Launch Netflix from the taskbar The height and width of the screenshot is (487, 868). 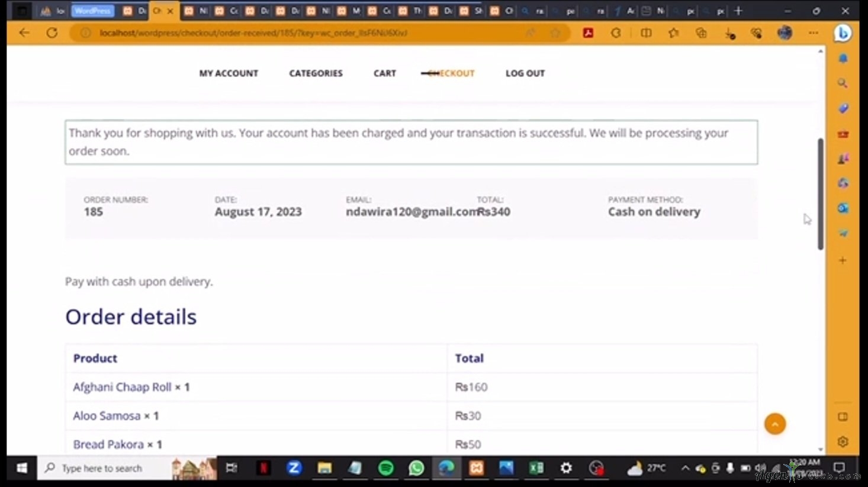click(263, 468)
